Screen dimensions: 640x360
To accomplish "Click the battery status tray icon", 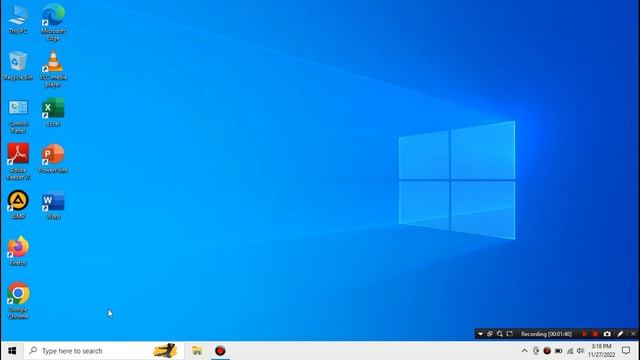I will coord(558,351).
